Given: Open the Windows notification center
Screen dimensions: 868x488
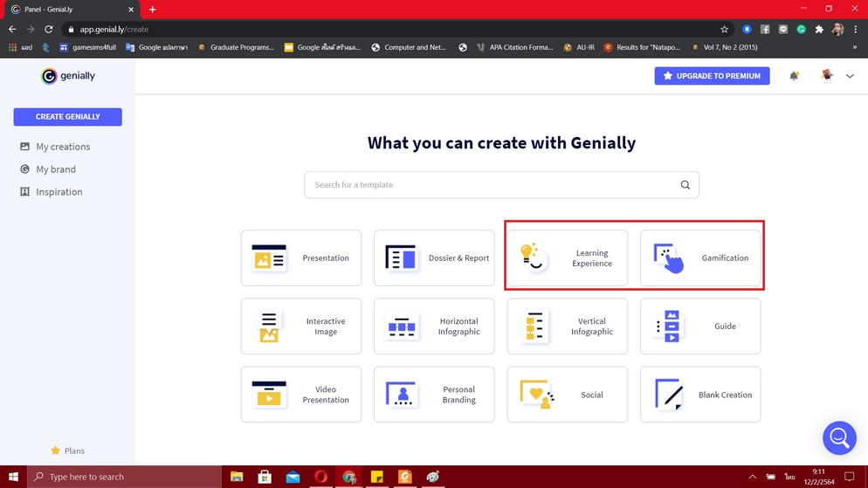Looking at the screenshot, I should [849, 477].
